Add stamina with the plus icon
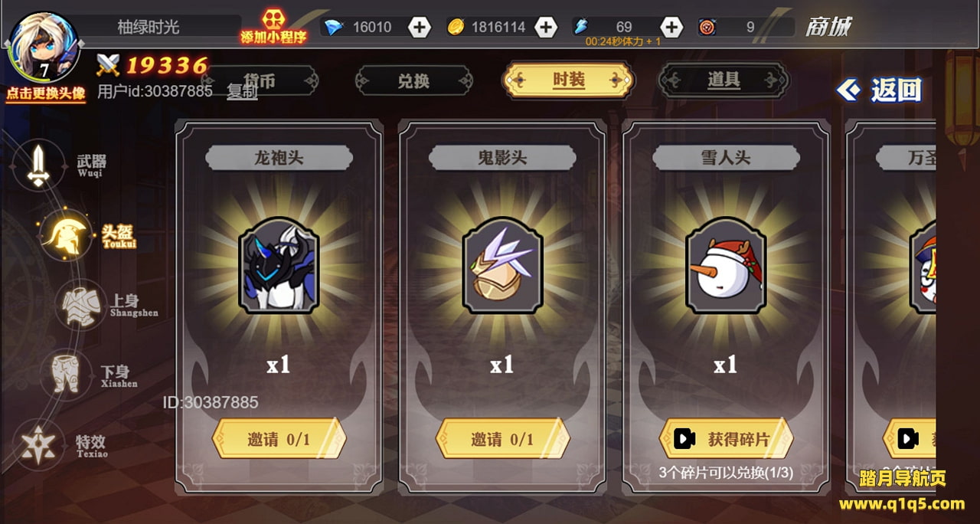The width and height of the screenshot is (980, 524). click(671, 28)
